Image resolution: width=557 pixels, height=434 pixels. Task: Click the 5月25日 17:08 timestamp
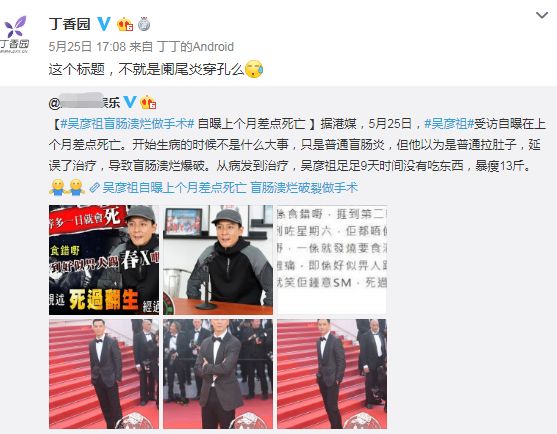pos(87,47)
